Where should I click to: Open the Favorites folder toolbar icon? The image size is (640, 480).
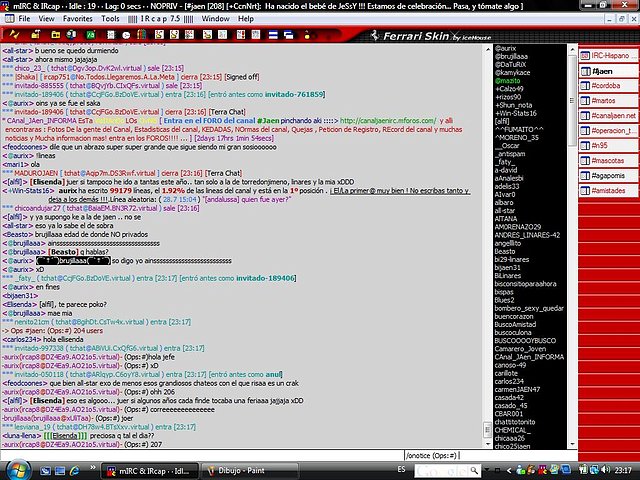(x=56, y=35)
